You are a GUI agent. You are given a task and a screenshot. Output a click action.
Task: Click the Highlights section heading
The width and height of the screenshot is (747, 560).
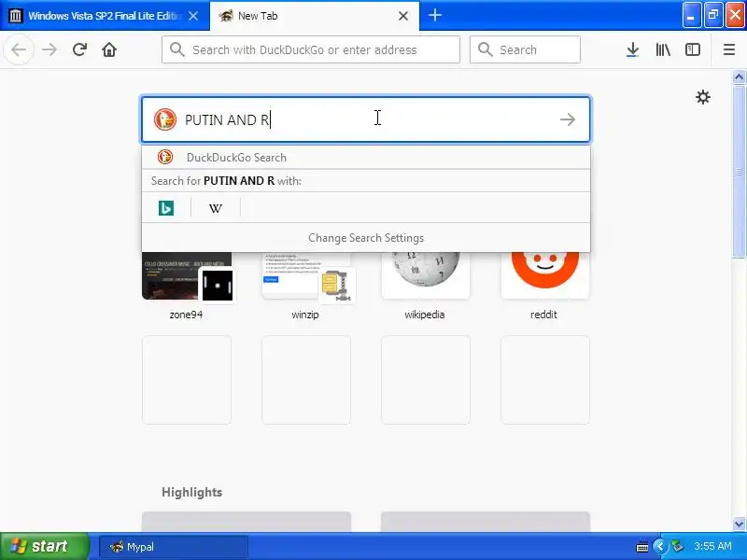pyautogui.click(x=191, y=492)
